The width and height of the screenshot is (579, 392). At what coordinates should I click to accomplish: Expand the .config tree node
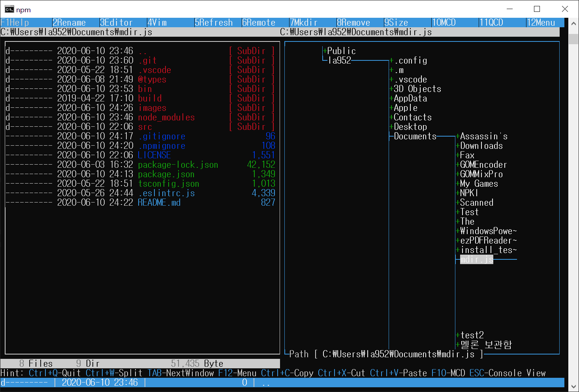(x=391, y=60)
